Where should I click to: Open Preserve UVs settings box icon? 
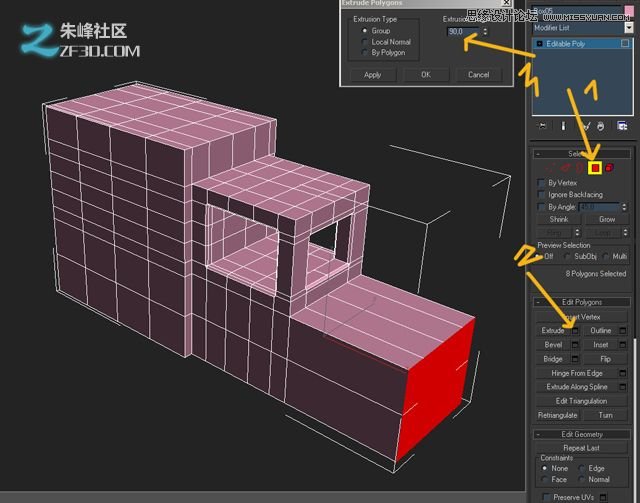point(604,497)
